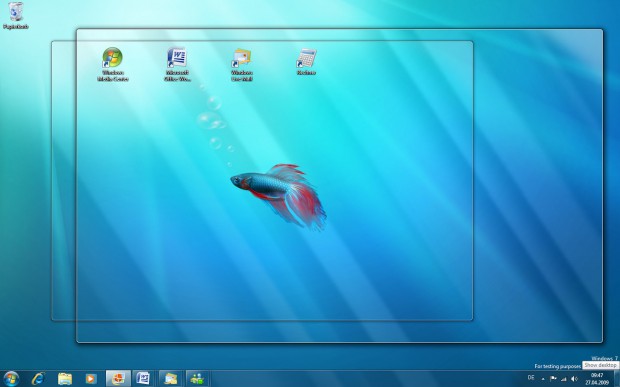This screenshot has width=620, height=387.
Task: Open the volume speaker tray icon
Action: 575,379
